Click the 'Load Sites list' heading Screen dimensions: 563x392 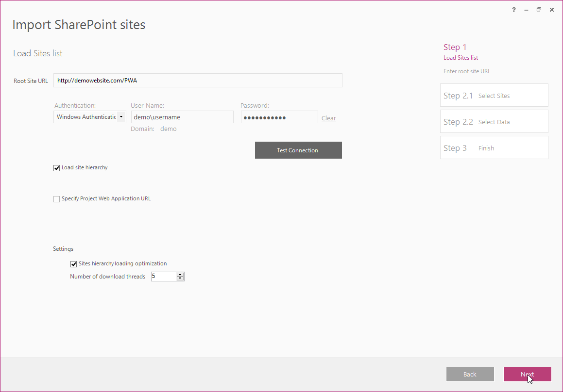pyautogui.click(x=38, y=53)
